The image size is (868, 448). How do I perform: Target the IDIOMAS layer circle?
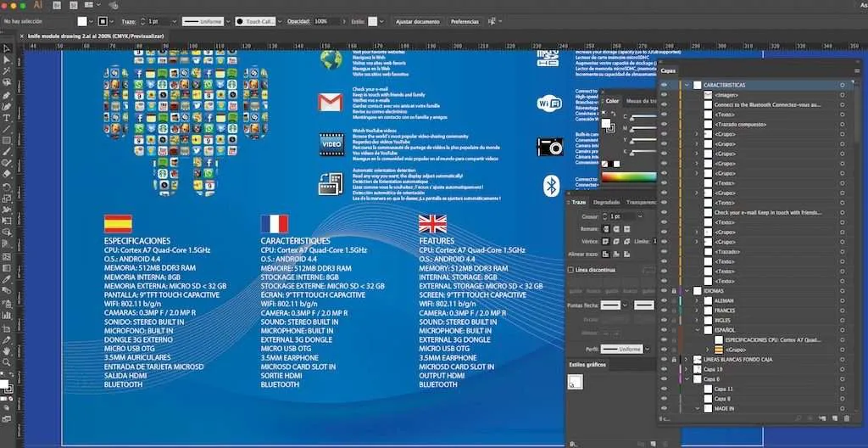[x=842, y=290]
